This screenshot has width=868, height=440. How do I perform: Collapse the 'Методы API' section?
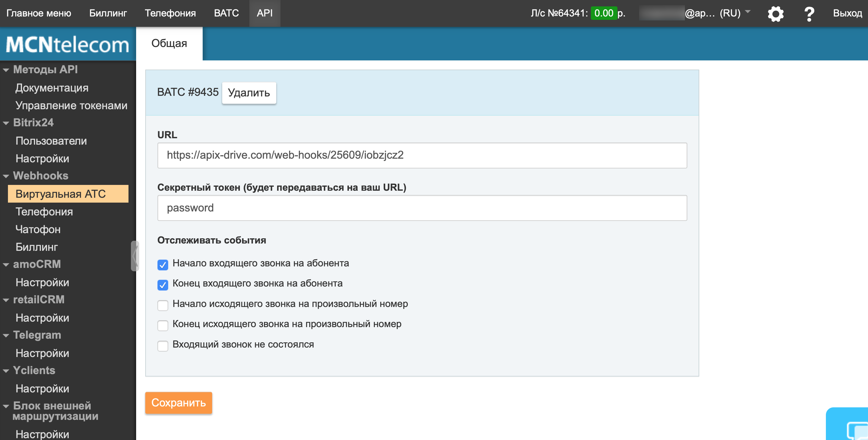tap(6, 70)
